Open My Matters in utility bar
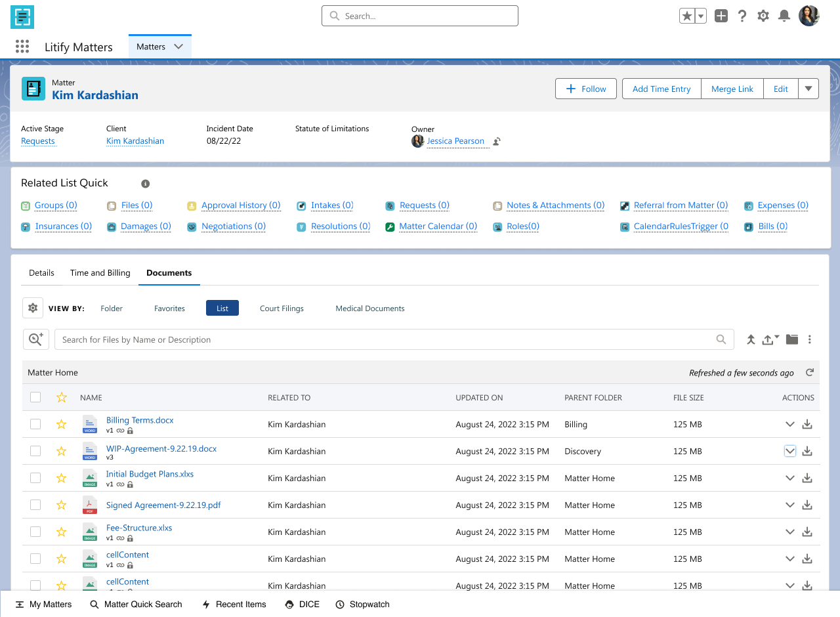The width and height of the screenshot is (840, 617). pos(44,605)
